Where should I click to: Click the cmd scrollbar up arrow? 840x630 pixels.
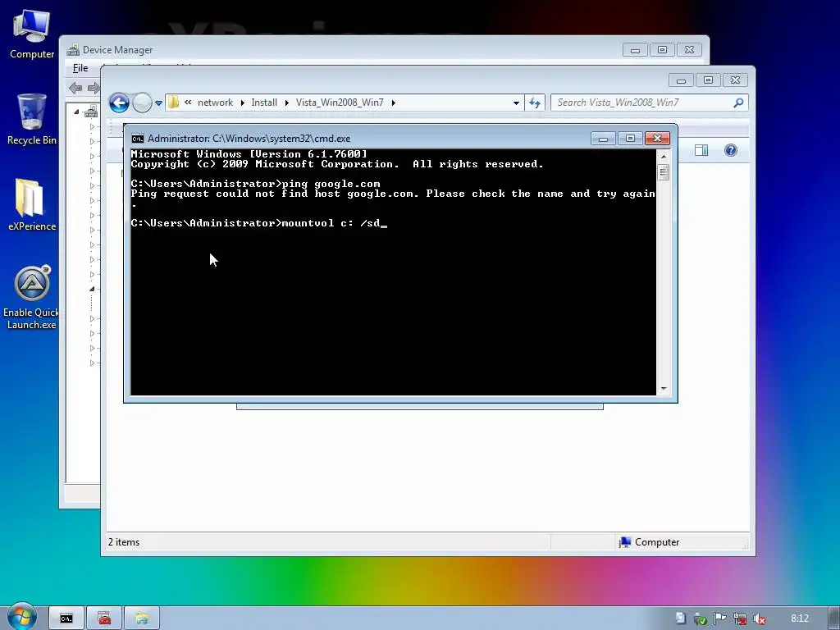tap(664, 157)
